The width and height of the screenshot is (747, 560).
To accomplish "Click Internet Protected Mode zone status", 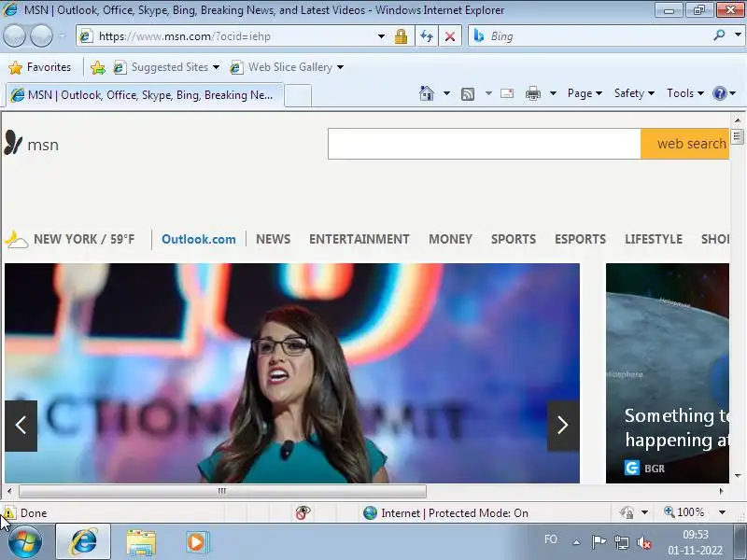I will pos(446,512).
